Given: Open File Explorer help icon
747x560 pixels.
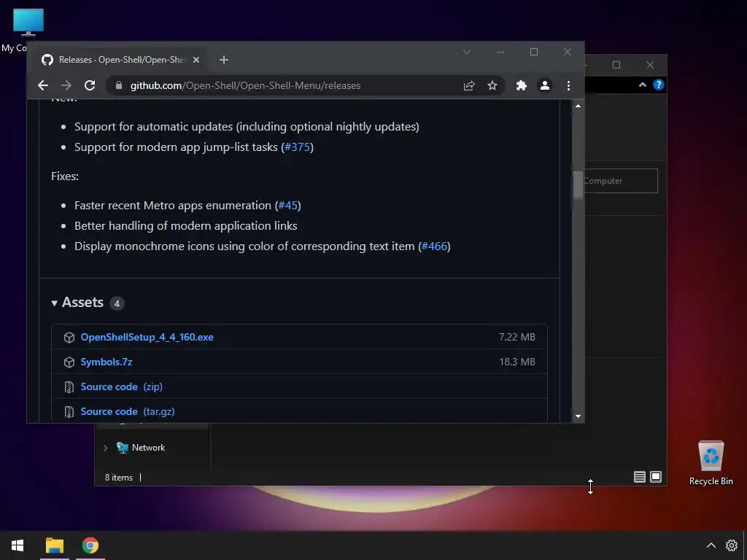Looking at the screenshot, I should click(x=659, y=85).
